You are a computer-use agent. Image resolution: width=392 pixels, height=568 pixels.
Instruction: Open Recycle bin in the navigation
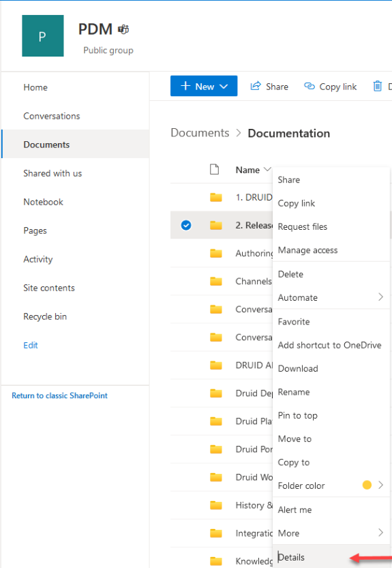pos(45,316)
